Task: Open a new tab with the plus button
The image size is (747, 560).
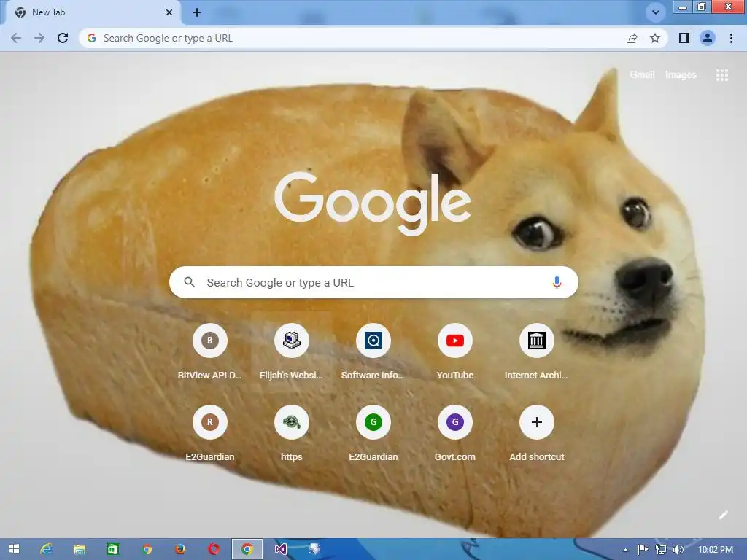Action: (197, 12)
